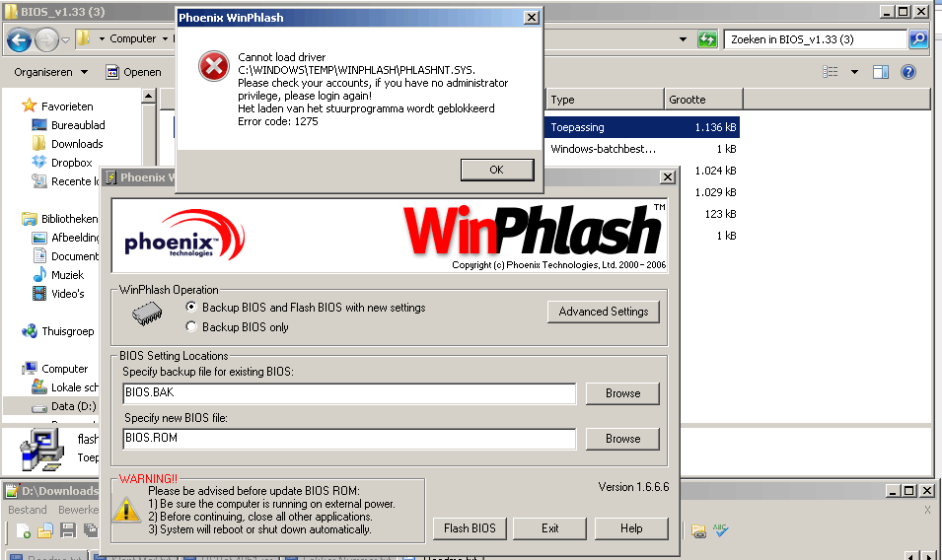Open the Muziek library
This screenshot has width=942, height=560.
[67, 275]
